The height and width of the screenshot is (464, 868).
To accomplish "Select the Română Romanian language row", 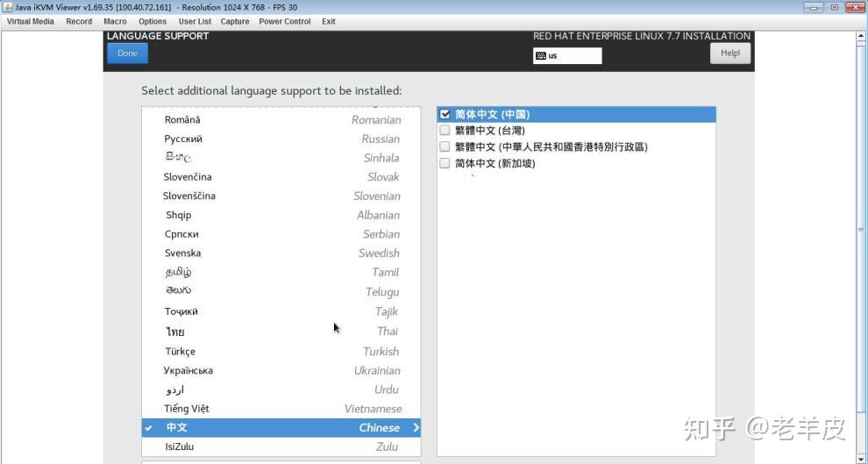I will (x=281, y=120).
